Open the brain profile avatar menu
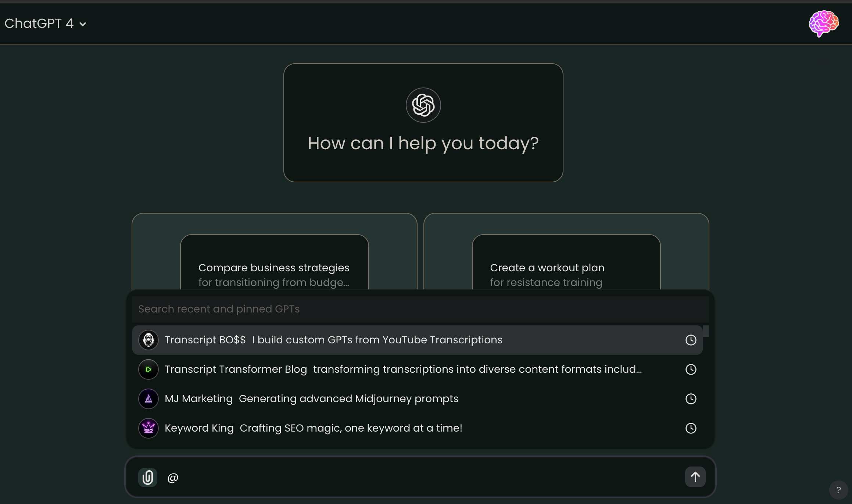 click(x=824, y=24)
